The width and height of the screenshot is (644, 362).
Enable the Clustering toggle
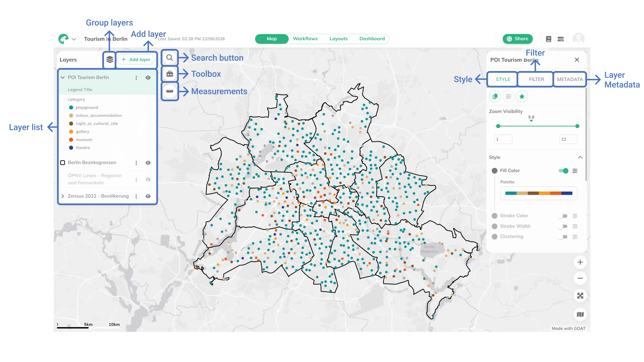[x=563, y=237]
